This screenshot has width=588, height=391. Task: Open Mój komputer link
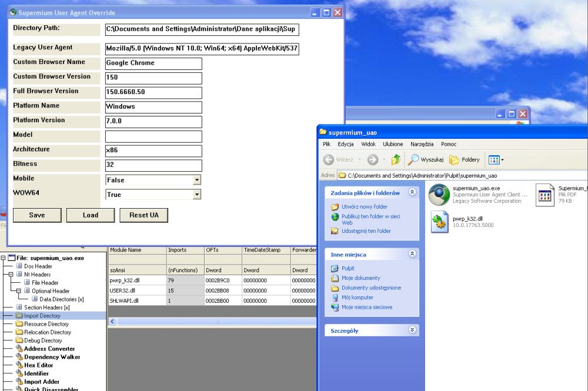(x=358, y=298)
